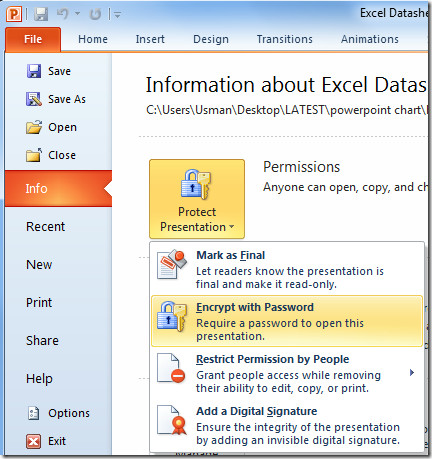This screenshot has width=432, height=459.
Task: Click the red Exit icon
Action: [x=34, y=441]
